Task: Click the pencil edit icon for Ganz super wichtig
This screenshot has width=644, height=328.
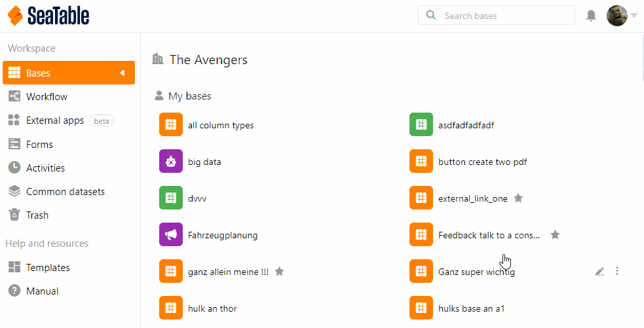Action: (599, 272)
